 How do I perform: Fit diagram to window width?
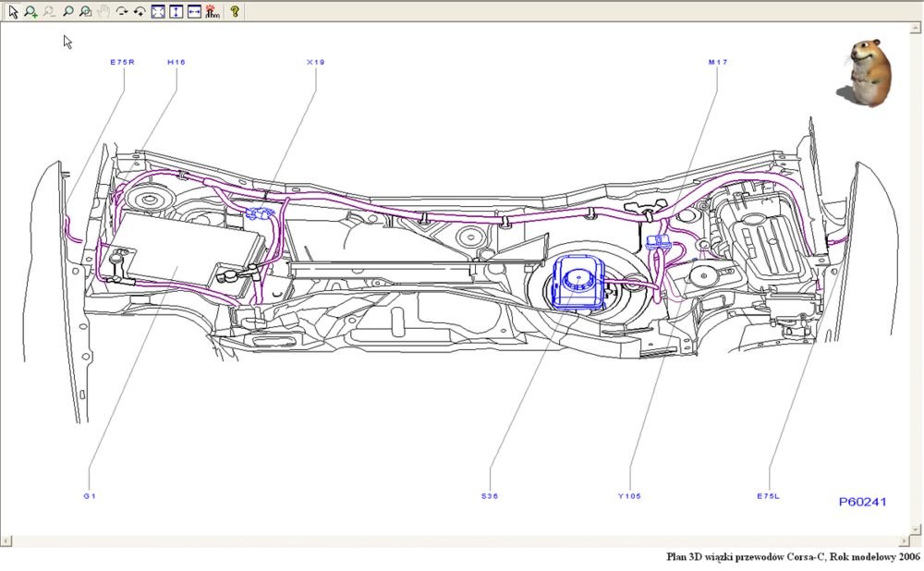[x=194, y=12]
